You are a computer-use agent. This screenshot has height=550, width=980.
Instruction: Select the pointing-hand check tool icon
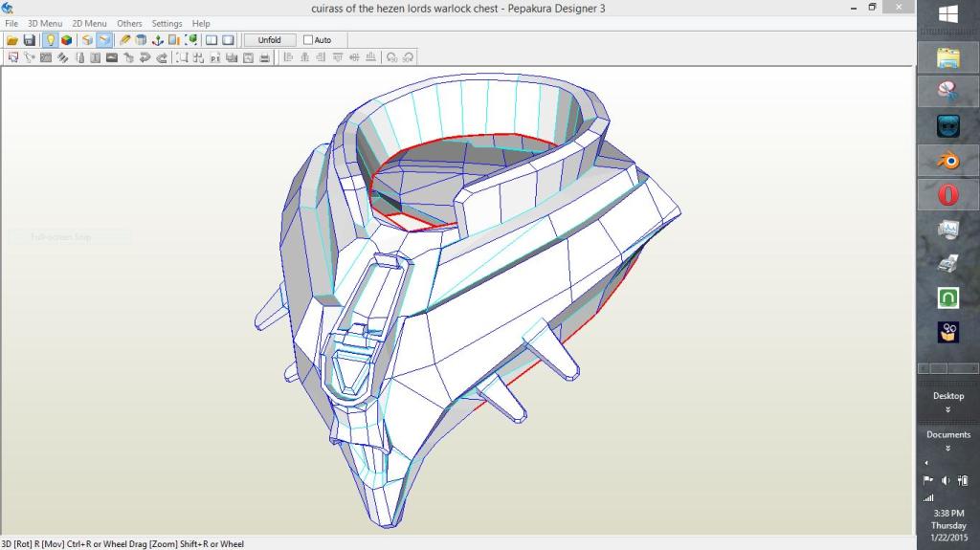click(128, 57)
